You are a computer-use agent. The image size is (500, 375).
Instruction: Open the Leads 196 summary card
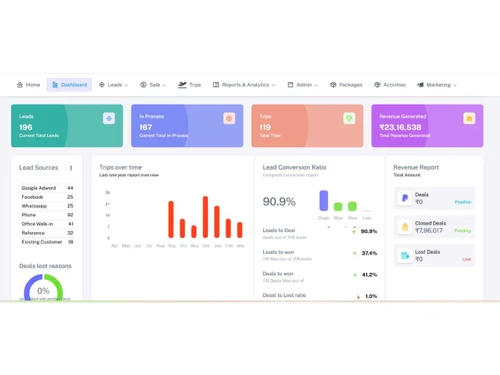[x=67, y=126]
